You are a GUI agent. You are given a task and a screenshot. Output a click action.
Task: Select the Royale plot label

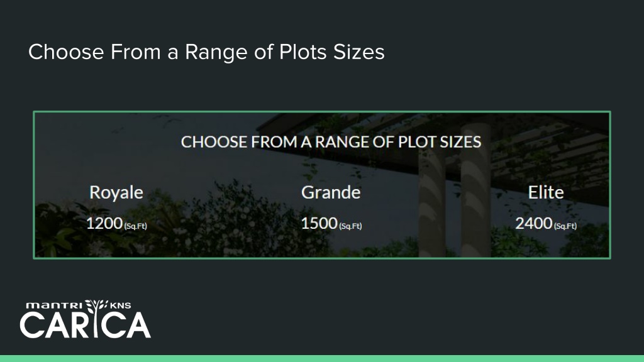pos(116,192)
